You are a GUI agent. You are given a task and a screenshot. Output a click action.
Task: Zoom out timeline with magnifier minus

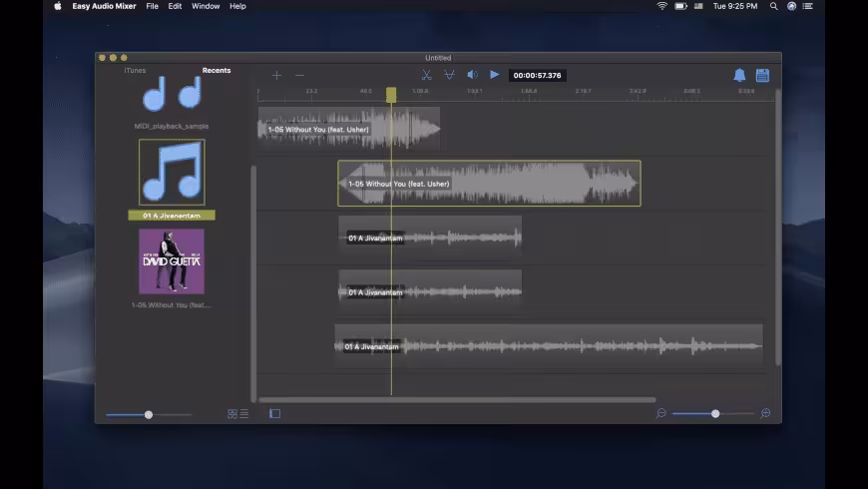660,414
